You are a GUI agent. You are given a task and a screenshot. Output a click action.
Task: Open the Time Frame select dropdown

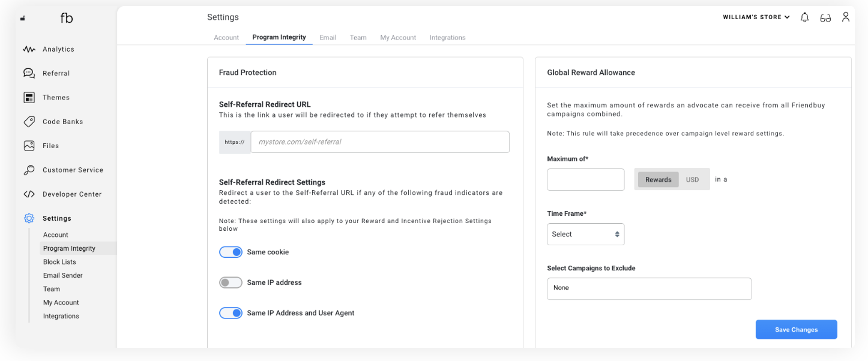tap(585, 234)
